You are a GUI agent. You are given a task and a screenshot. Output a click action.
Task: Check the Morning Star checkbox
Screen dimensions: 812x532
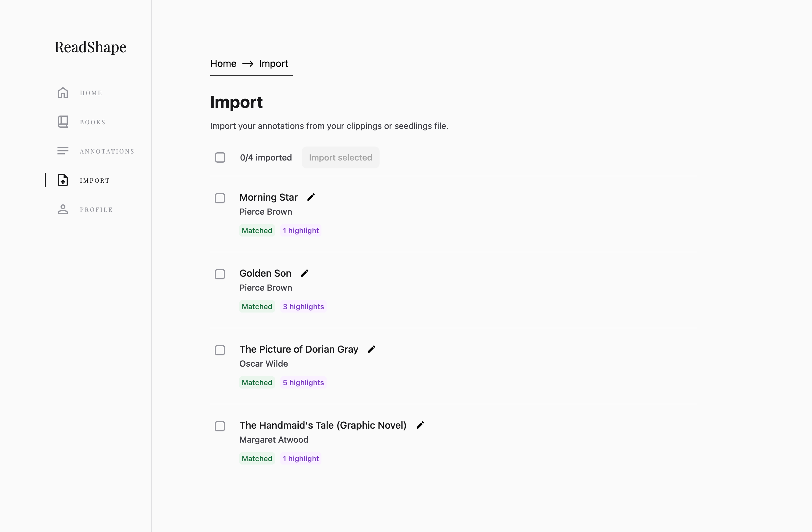click(220, 198)
